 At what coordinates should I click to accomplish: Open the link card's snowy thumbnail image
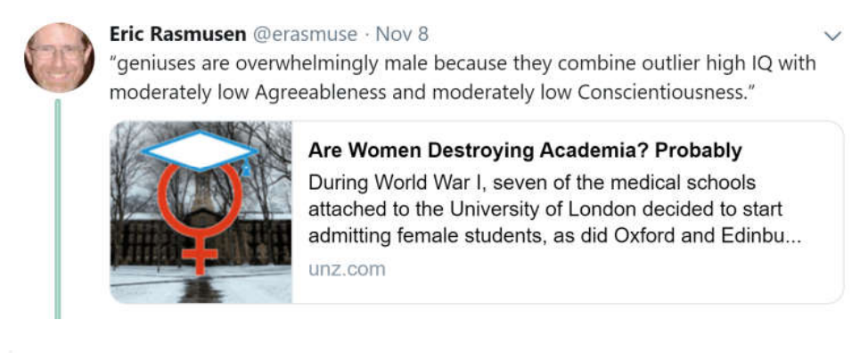201,212
